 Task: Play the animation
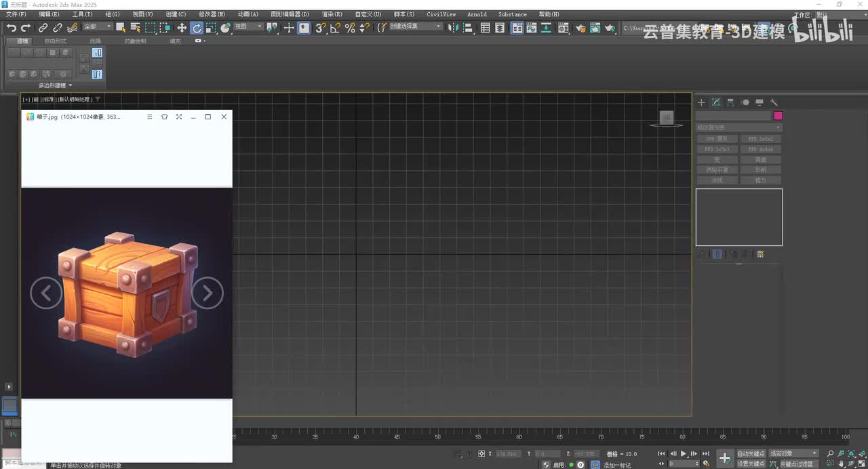point(683,453)
